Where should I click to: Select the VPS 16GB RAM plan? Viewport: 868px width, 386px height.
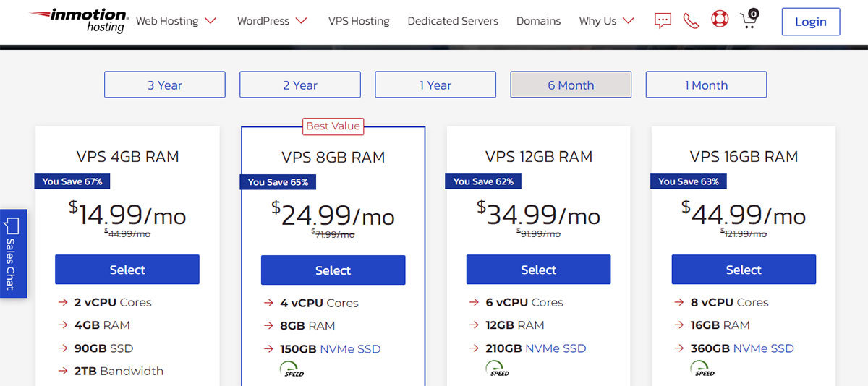click(744, 270)
